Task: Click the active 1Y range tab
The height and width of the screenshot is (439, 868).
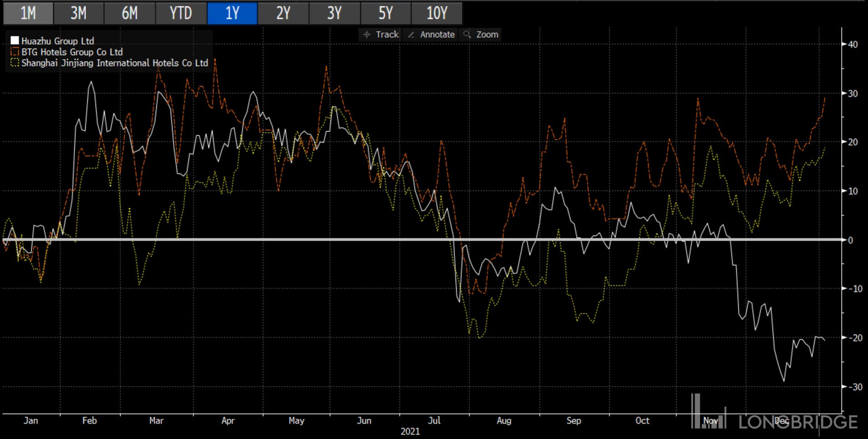Action: (232, 13)
